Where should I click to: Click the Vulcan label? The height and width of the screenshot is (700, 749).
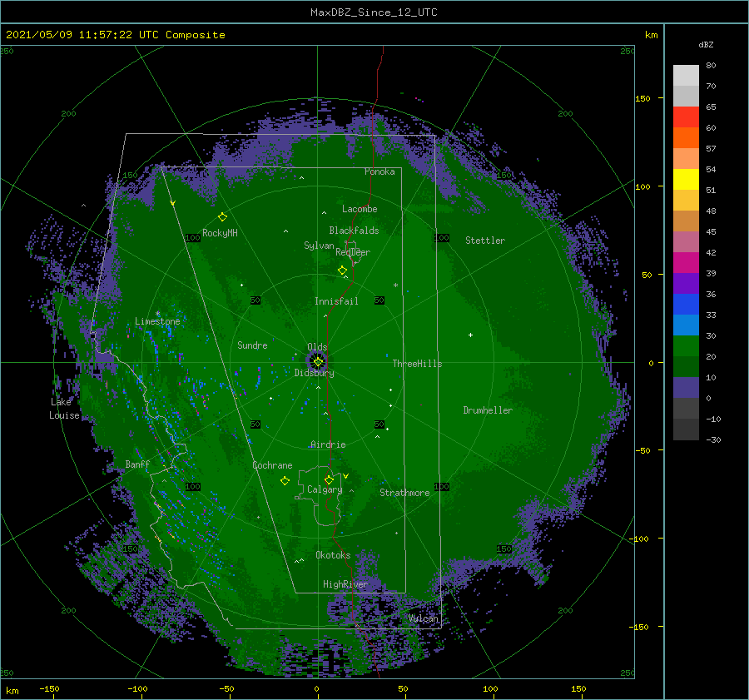pos(423,618)
